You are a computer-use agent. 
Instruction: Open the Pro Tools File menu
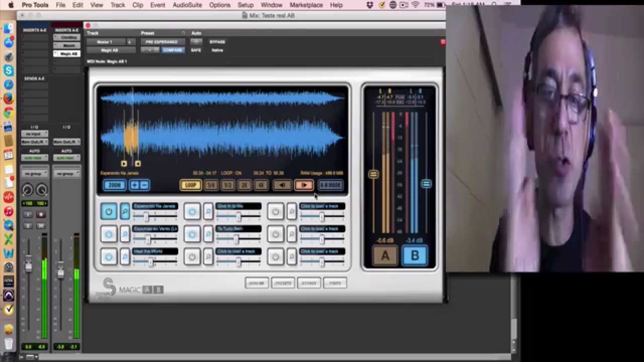pyautogui.click(x=61, y=5)
